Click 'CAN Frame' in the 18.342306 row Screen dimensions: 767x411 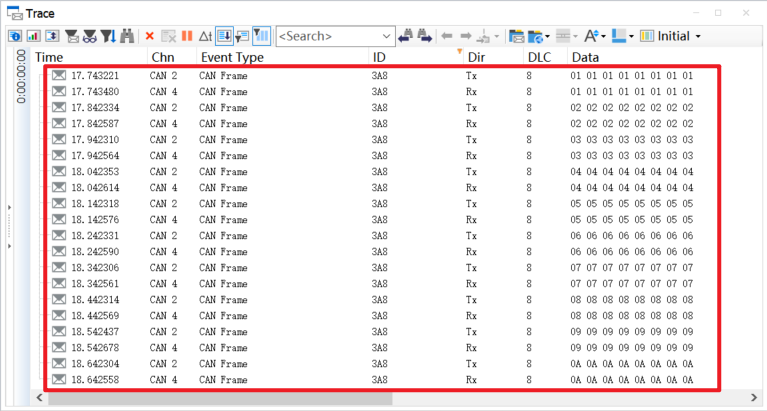(x=223, y=268)
